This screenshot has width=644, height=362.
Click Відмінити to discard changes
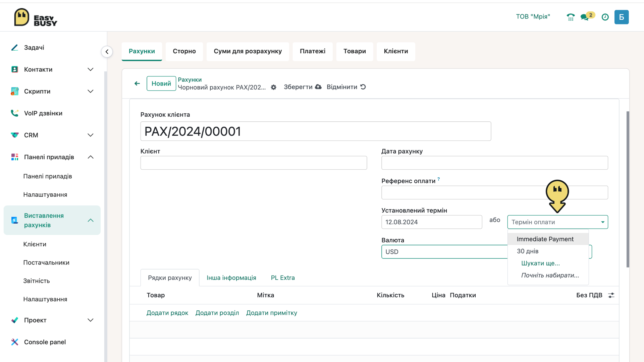coord(346,87)
